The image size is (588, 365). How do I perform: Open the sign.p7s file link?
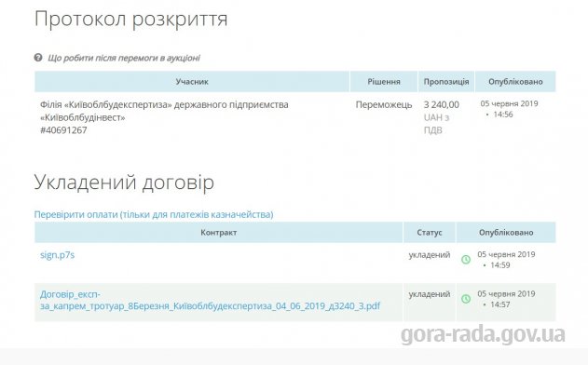[58, 255]
